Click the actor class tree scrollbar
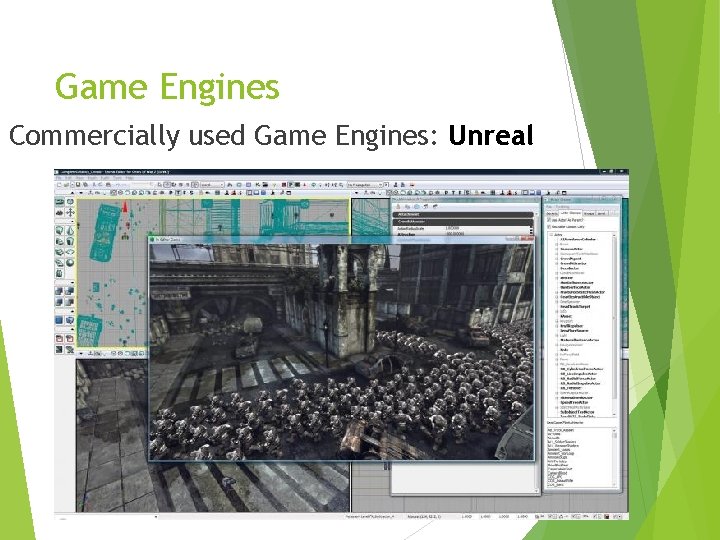This screenshot has height=540, width=720. 614,324
